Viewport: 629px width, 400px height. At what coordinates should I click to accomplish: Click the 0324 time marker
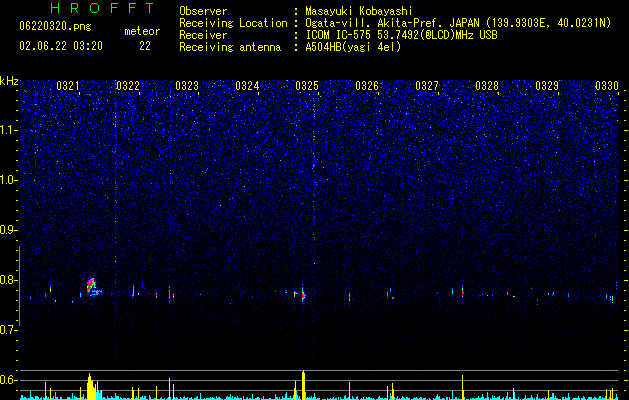coord(247,86)
